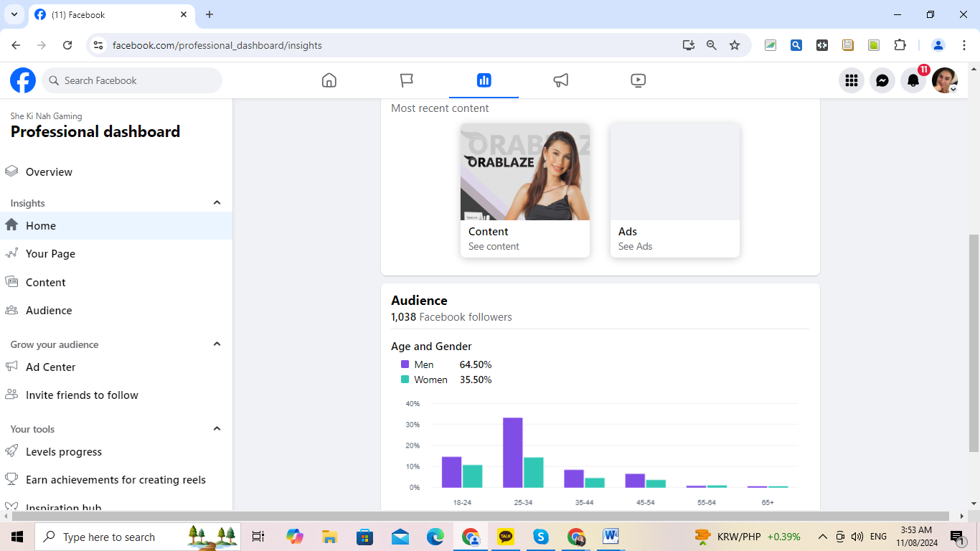
Task: Click the Search Facebook field
Action: click(x=132, y=80)
